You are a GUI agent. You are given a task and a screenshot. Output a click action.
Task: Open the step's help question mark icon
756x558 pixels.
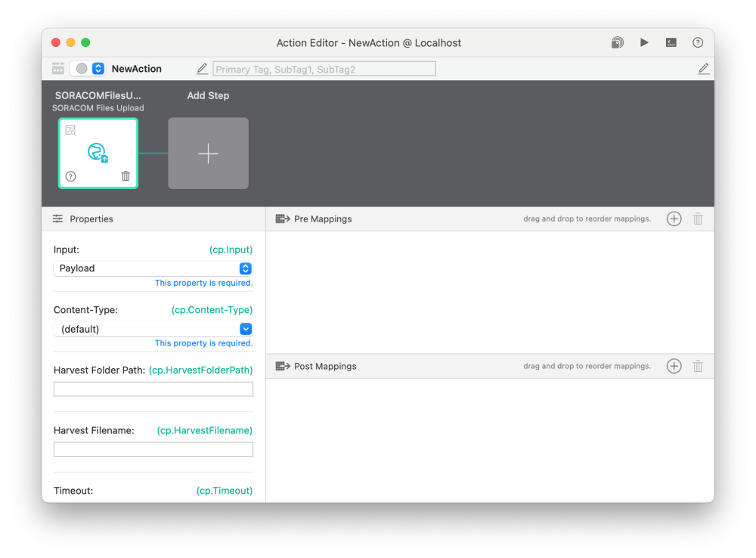coord(70,175)
